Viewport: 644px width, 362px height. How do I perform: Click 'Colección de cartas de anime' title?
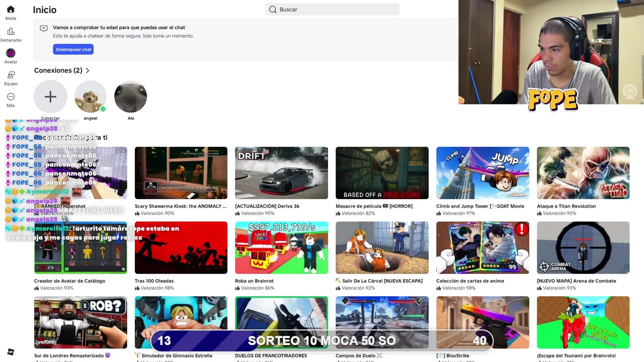pyautogui.click(x=470, y=281)
